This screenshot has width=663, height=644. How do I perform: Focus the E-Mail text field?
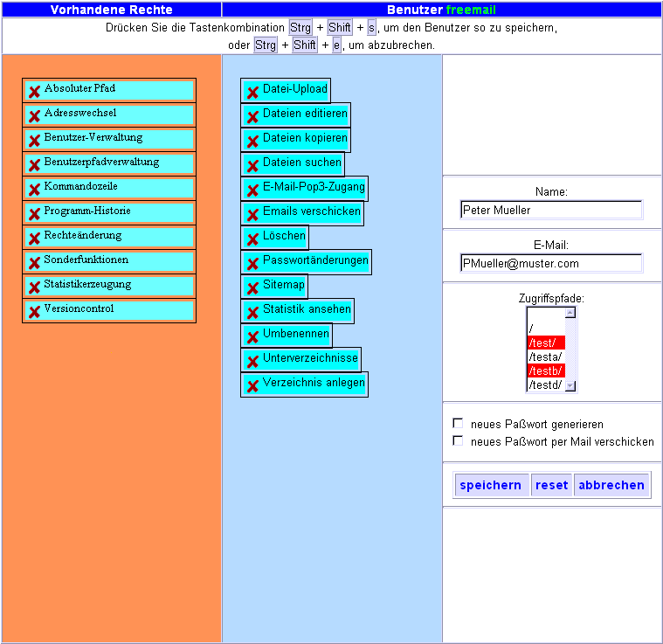click(x=551, y=263)
